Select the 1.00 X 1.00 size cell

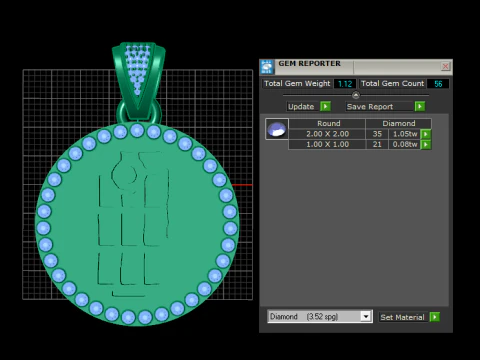(327, 144)
